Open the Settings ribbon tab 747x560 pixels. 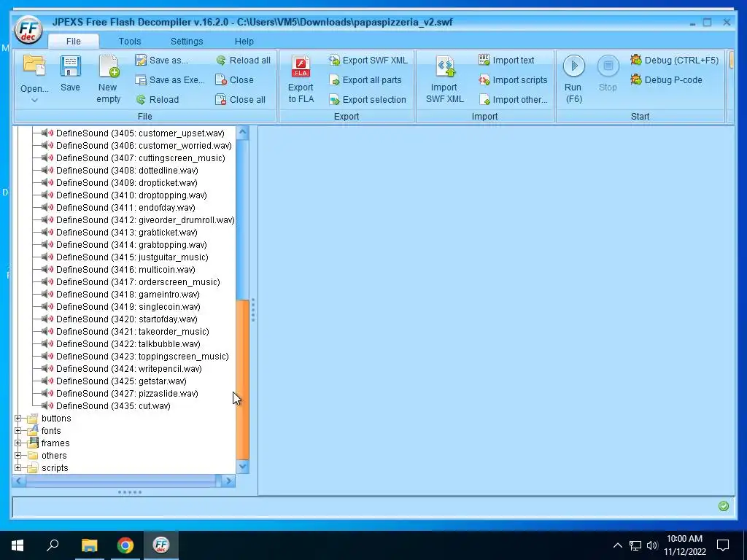pyautogui.click(x=187, y=42)
